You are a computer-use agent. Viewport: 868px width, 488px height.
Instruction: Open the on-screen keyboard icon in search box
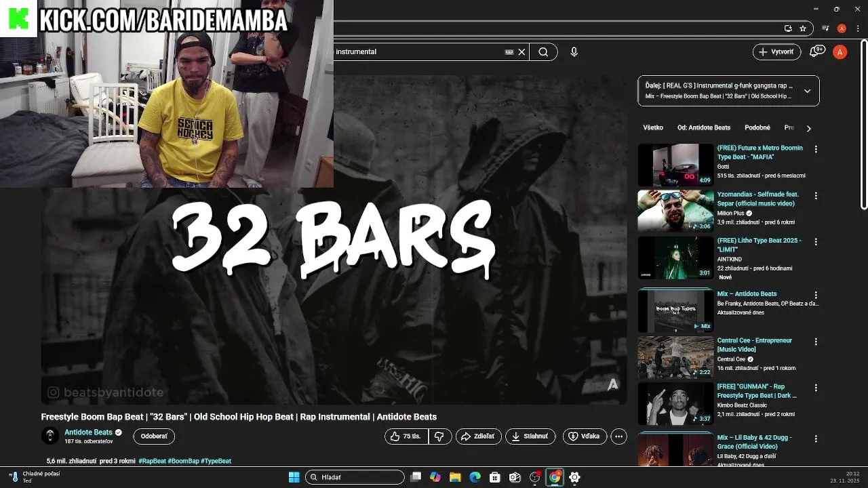[x=509, y=52]
